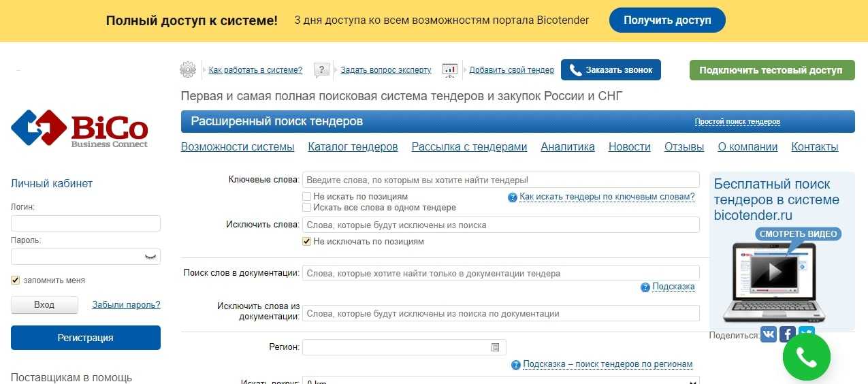The image size is (868, 384).
Task: Open 'Каталог тендеров' menu item
Action: (353, 147)
